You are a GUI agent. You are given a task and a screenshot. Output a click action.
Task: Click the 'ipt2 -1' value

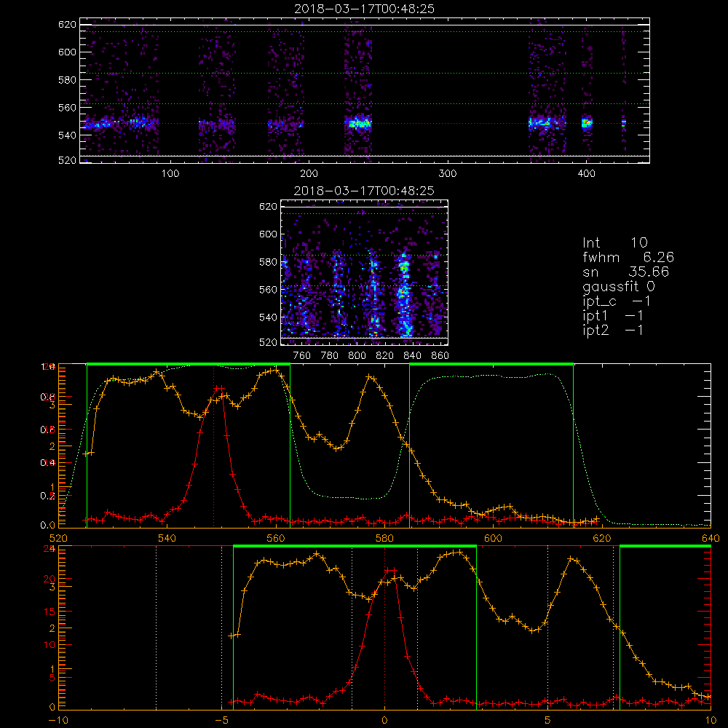pyautogui.click(x=613, y=330)
